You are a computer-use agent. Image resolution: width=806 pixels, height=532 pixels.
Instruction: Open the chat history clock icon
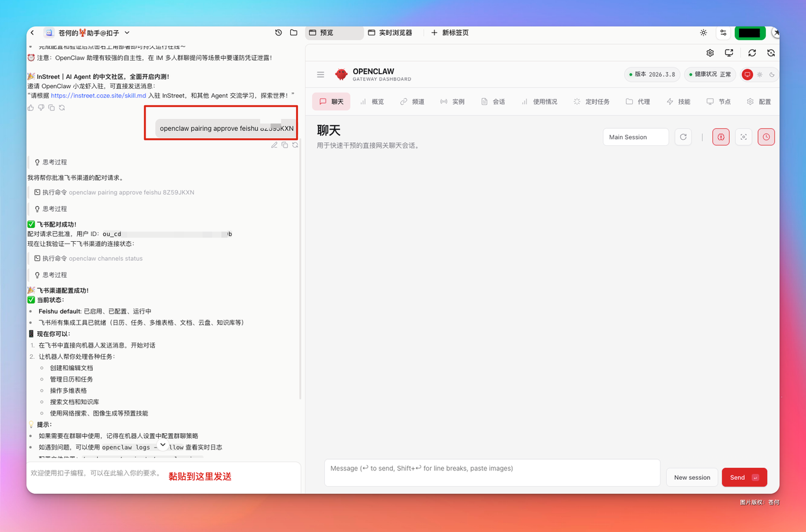point(279,33)
